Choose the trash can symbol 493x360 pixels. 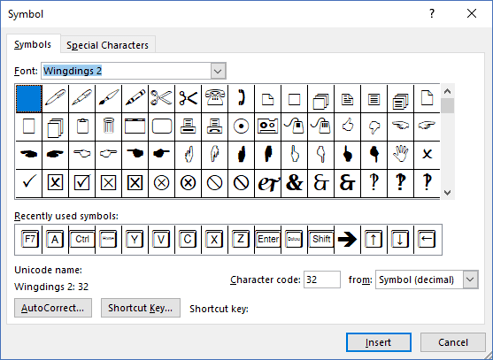coord(109,127)
